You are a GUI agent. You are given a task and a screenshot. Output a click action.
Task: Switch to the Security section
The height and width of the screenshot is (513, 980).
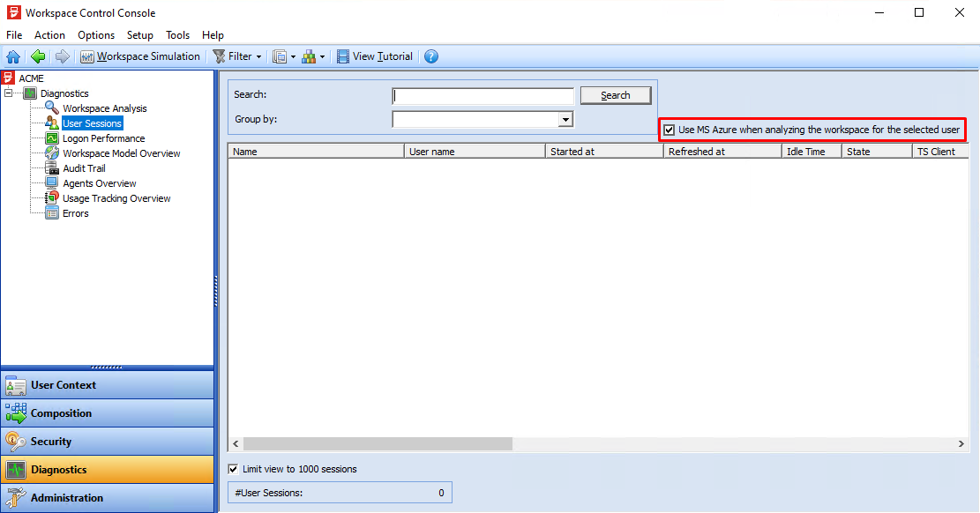click(108, 441)
